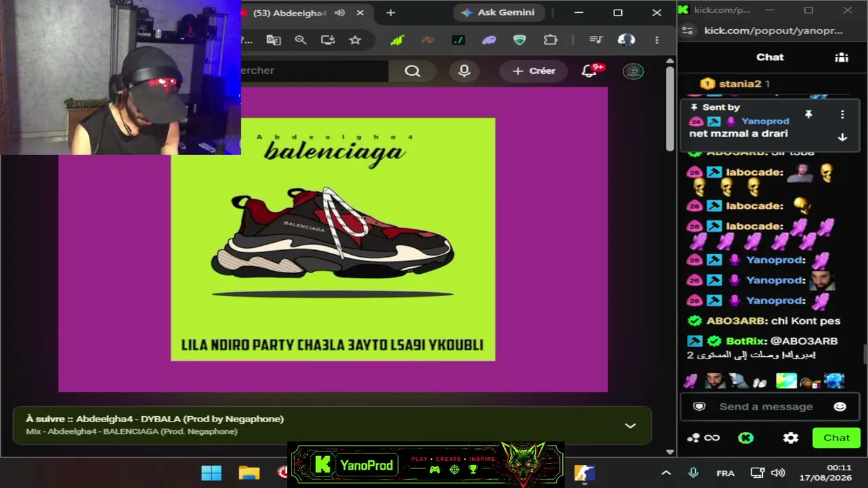The image size is (868, 488).
Task: Click Yanoprod username in pinned message
Action: pos(765,121)
